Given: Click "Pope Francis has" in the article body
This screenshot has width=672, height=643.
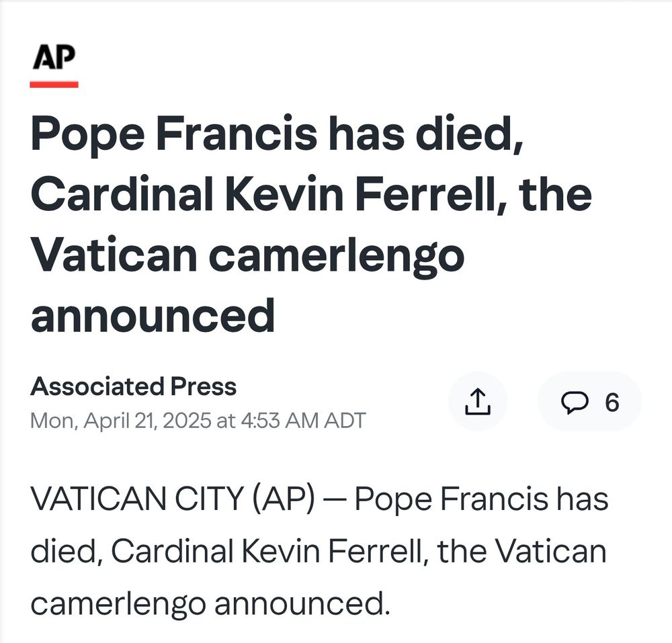Looking at the screenshot, I should [x=481, y=499].
